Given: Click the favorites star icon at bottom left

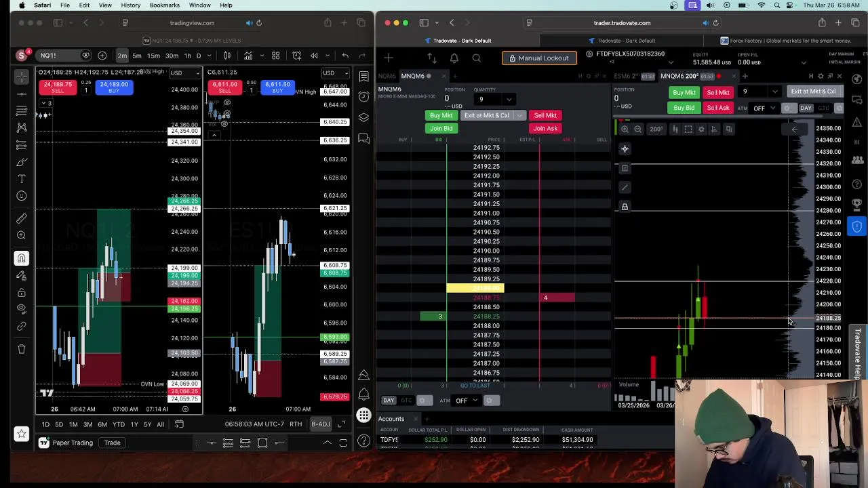Looking at the screenshot, I should click(22, 434).
